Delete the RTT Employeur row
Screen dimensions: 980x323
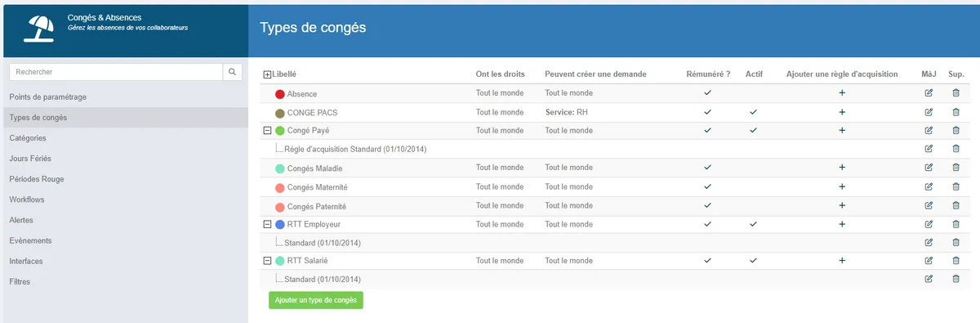click(956, 224)
